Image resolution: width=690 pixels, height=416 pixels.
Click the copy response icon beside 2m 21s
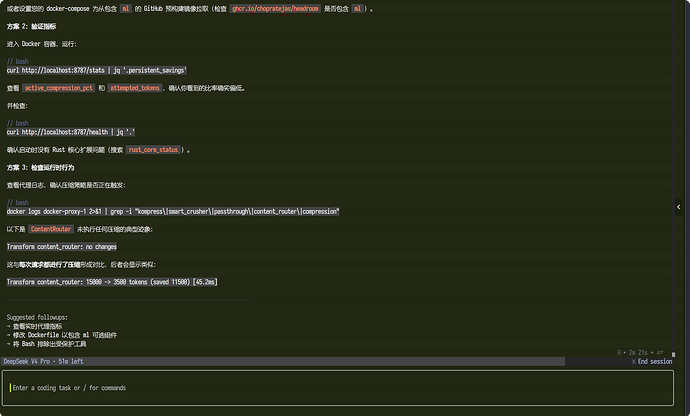point(619,353)
